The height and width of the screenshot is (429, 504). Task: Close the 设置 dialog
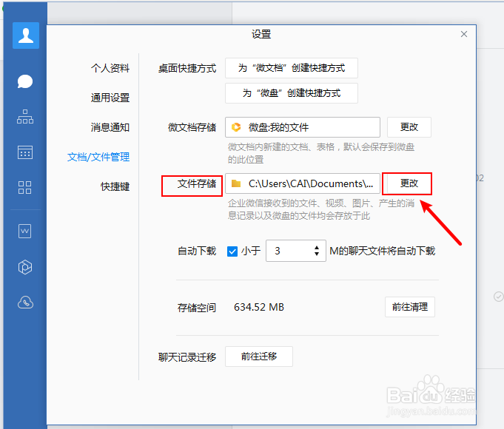464,34
